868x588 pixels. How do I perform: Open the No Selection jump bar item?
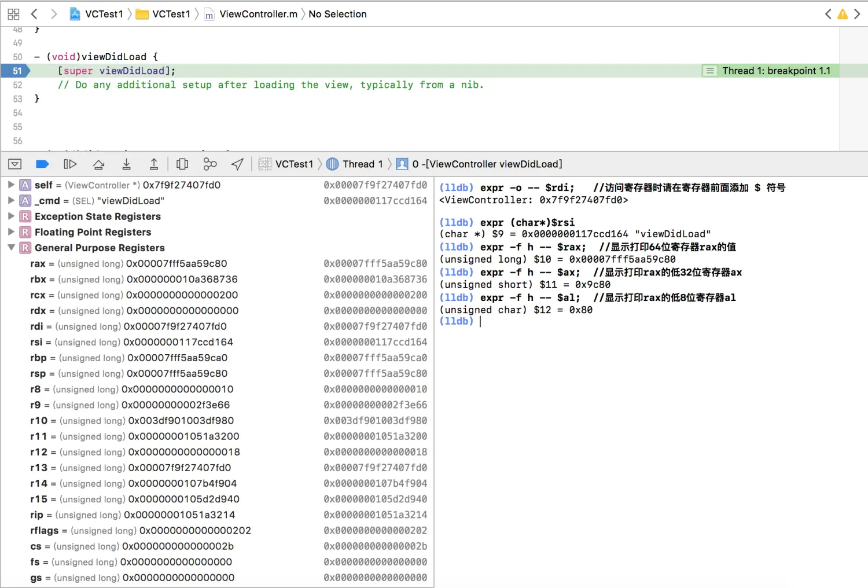(337, 14)
